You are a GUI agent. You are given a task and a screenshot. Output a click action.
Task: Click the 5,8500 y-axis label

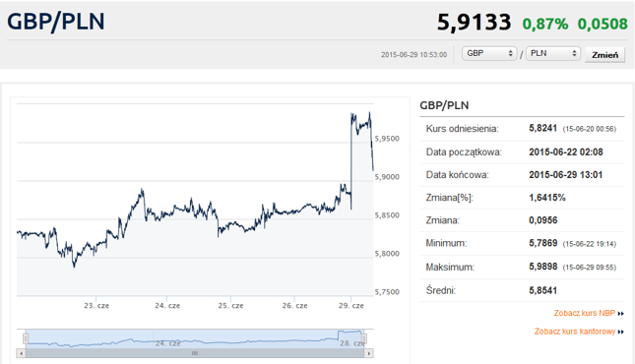point(387,215)
